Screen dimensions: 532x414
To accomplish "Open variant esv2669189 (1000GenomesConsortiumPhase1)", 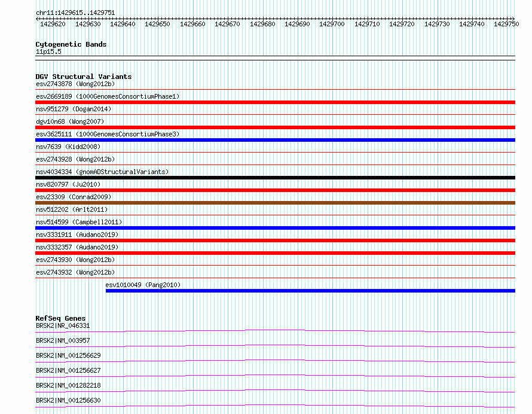I will tap(108, 96).
